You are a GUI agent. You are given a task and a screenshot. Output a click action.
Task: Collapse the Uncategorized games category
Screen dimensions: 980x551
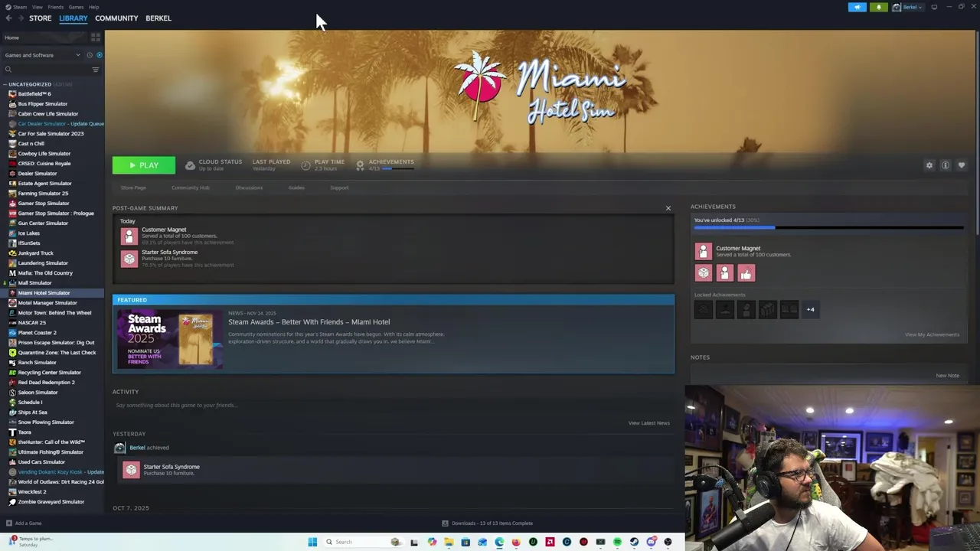coord(30,84)
